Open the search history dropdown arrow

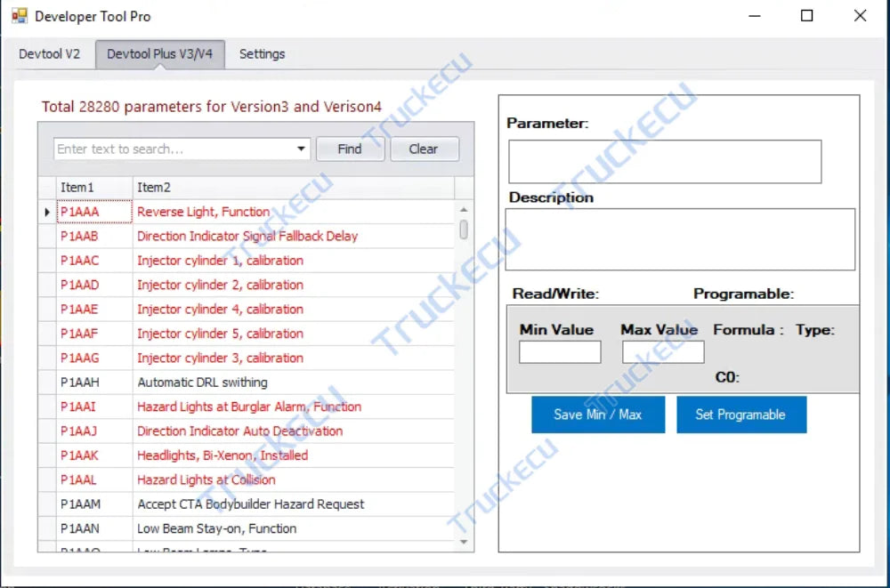[x=301, y=149]
